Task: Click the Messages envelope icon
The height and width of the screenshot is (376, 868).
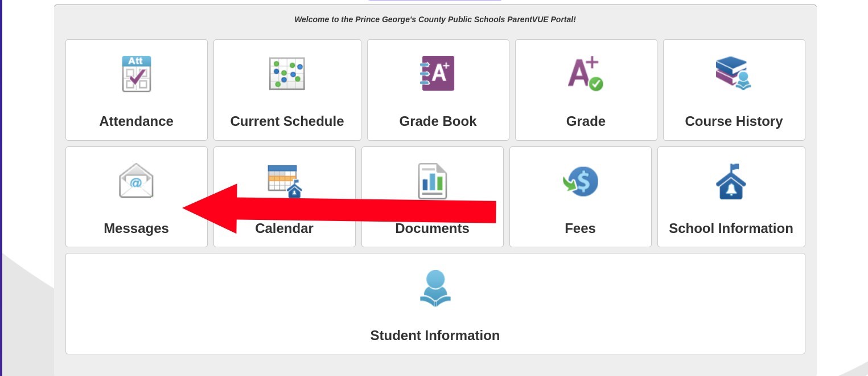Action: coord(136,181)
